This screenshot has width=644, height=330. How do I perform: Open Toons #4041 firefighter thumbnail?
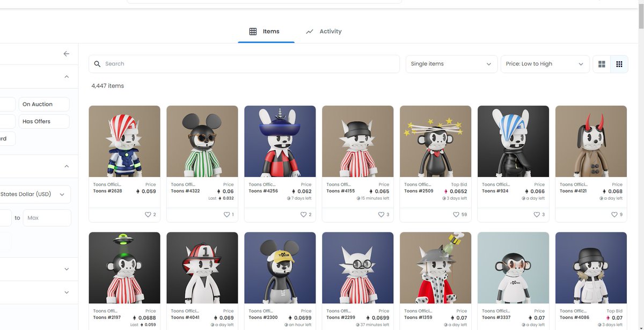[x=202, y=268]
